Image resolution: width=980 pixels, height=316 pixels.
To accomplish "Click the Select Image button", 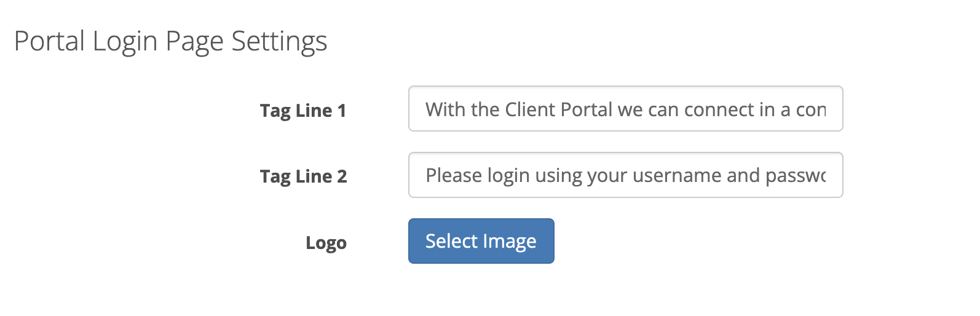I will pos(481,241).
